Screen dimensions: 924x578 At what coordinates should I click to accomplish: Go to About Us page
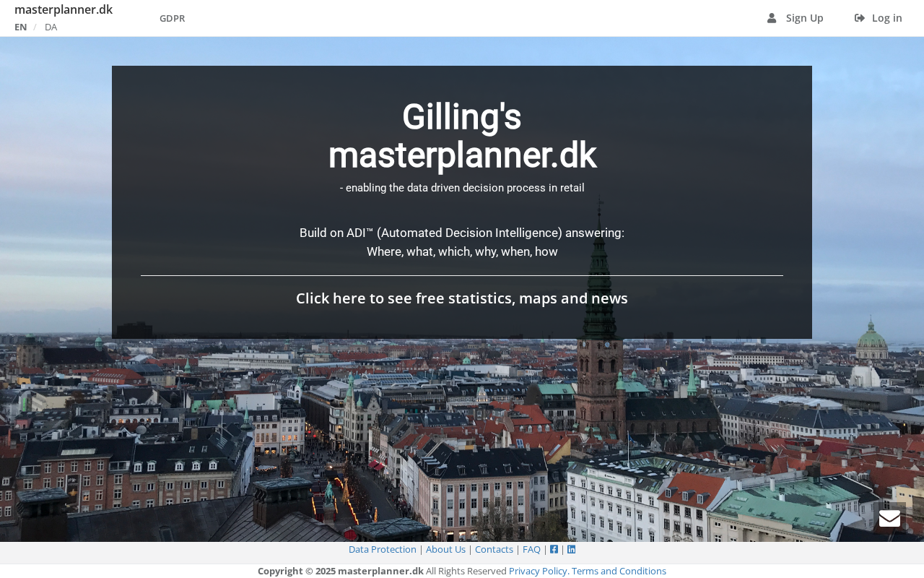tap(445, 549)
